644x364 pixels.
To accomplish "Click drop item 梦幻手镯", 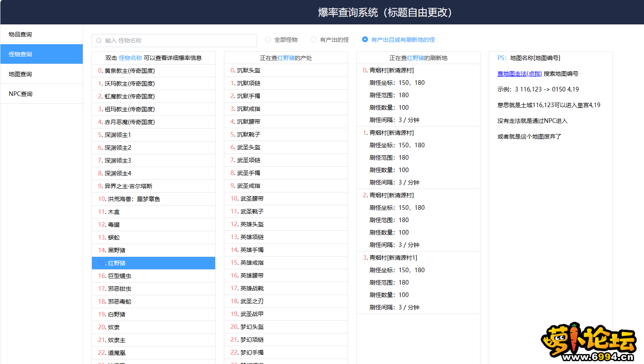I will [x=286, y=352].
